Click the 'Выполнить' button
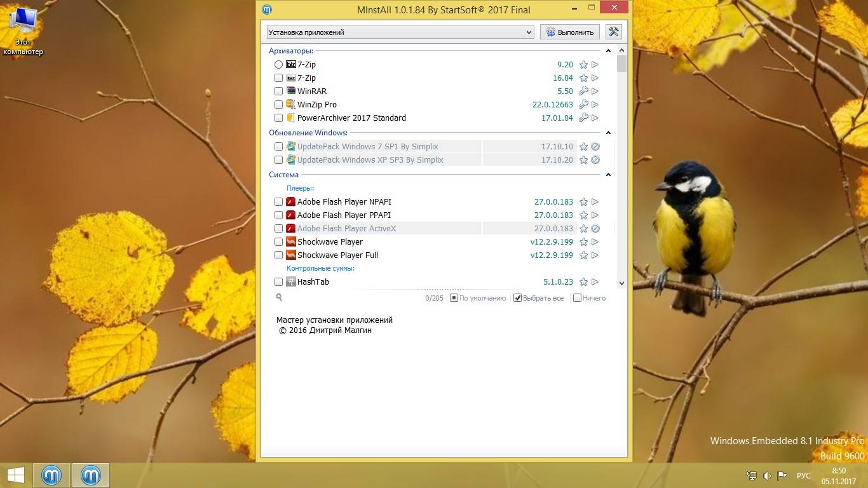868x488 pixels. [570, 32]
